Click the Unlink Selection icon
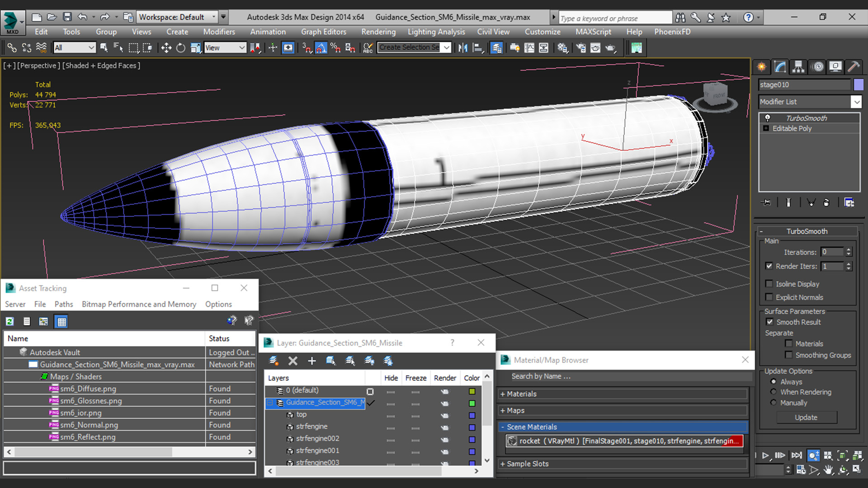The width and height of the screenshot is (868, 488). tap(27, 48)
